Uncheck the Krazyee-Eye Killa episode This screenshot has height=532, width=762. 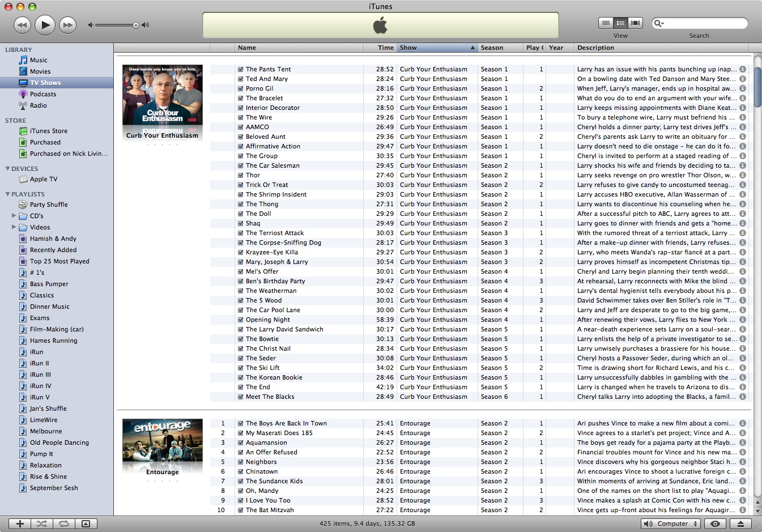click(x=241, y=252)
